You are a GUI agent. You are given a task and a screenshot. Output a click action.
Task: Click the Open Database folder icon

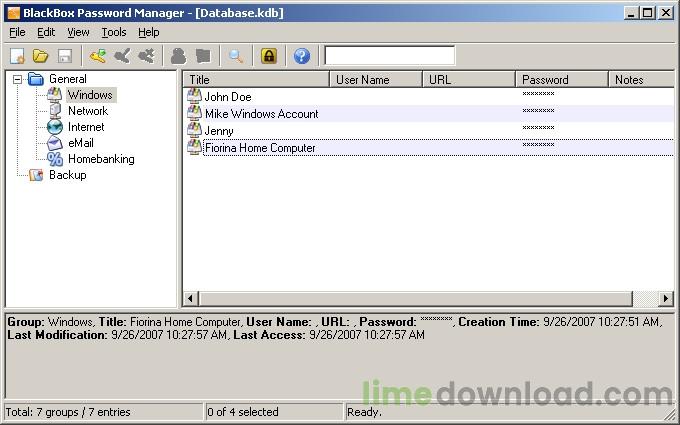click(x=40, y=56)
